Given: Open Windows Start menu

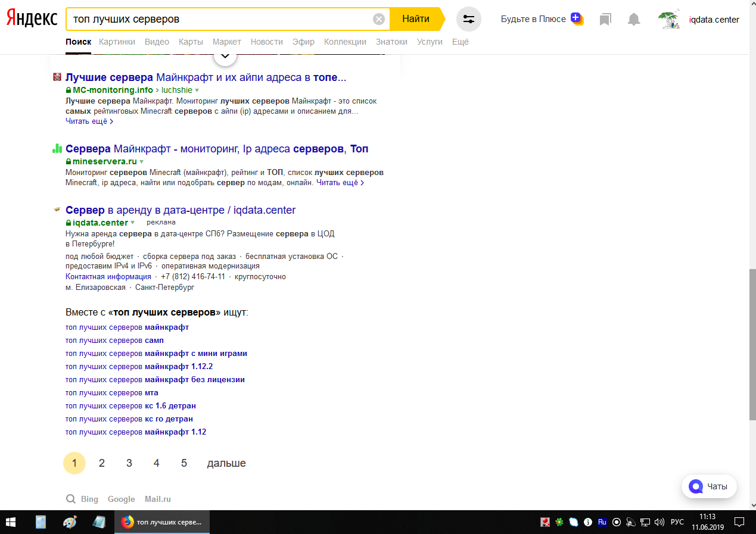Looking at the screenshot, I should [11, 522].
